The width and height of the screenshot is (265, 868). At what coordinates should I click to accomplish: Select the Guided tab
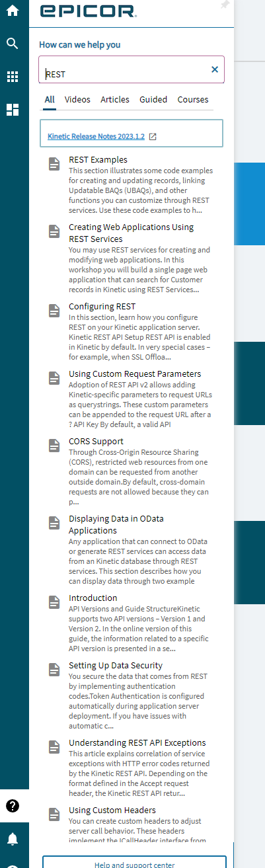point(153,99)
